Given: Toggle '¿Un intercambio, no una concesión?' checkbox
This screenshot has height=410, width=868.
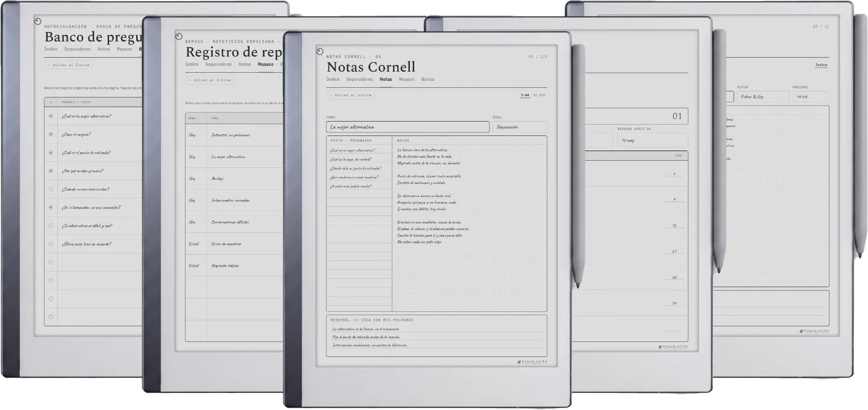Looking at the screenshot, I should click(51, 207).
